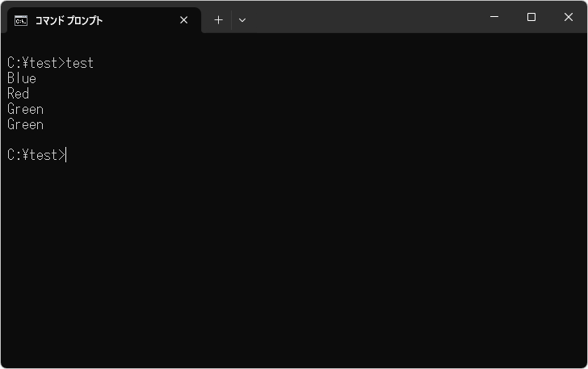Click the Command Prompt icon in the tab
Viewport: 588px width, 369px height.
click(x=21, y=20)
